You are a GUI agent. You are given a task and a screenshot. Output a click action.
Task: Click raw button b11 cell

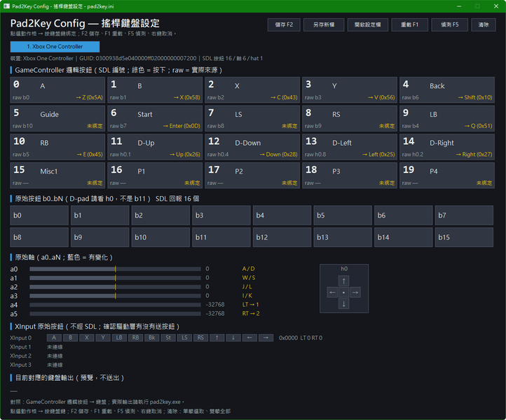click(x=221, y=237)
